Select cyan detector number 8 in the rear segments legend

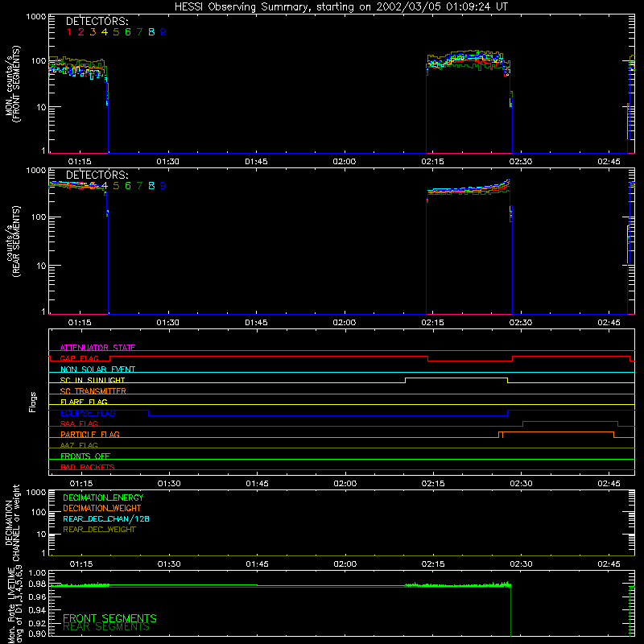[151, 186]
